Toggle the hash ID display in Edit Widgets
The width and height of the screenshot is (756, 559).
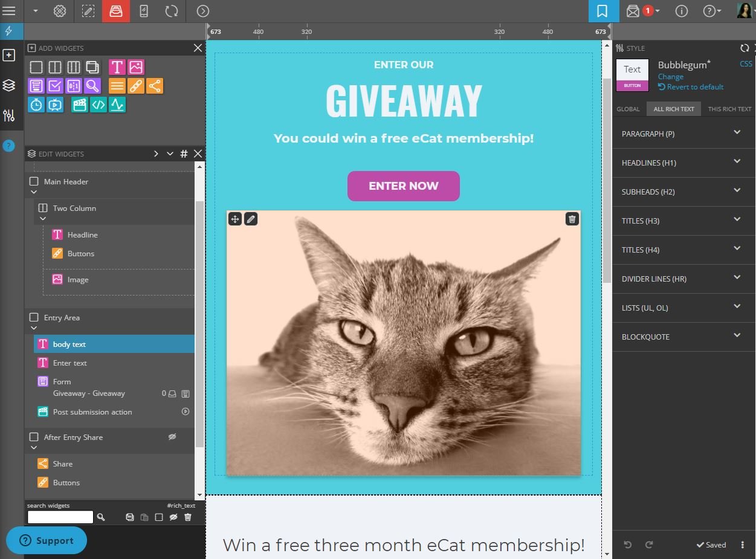[x=184, y=154]
